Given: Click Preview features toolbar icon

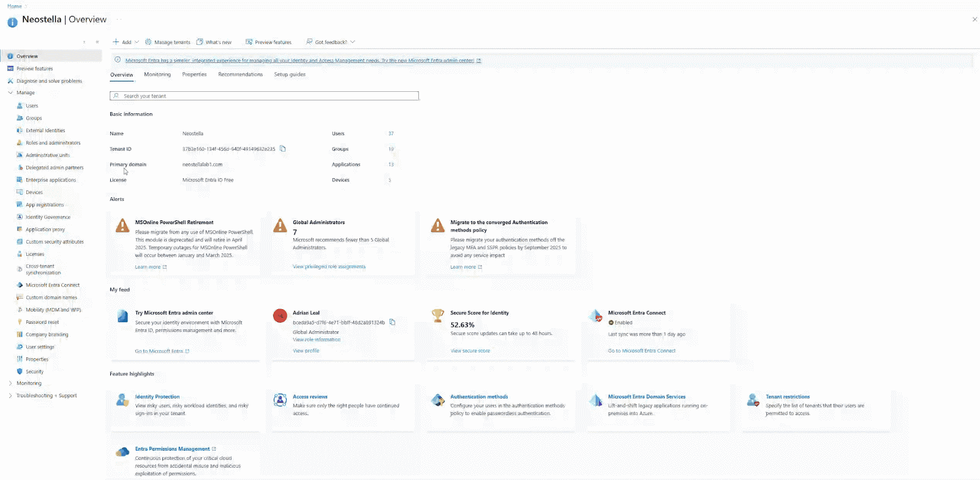Looking at the screenshot, I should (249, 42).
